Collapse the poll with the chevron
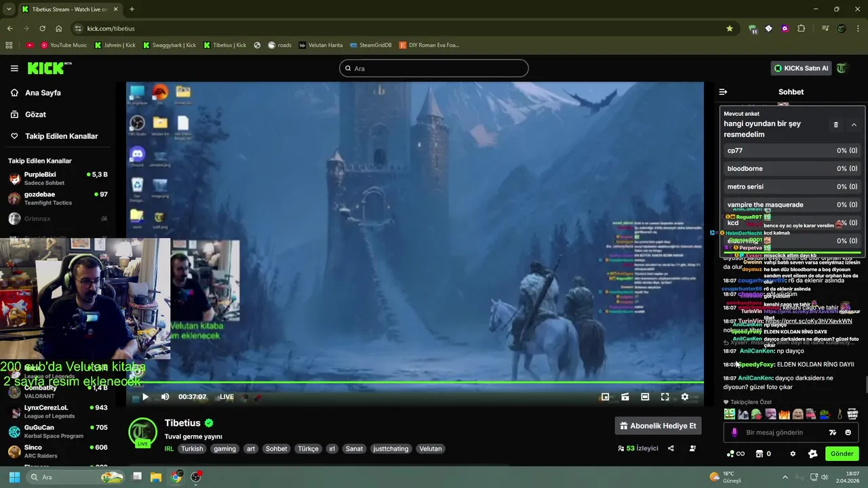This screenshot has width=868, height=488. 854,125
